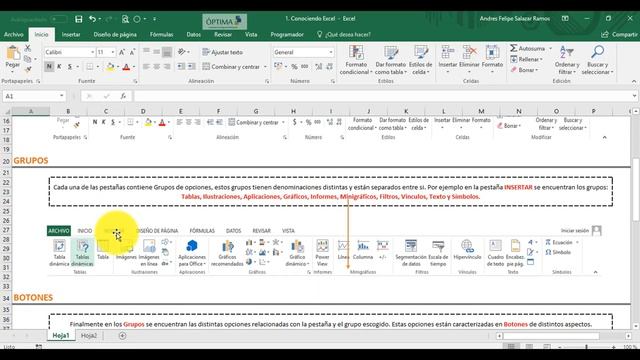The image size is (640, 360).
Task: Open Ribbon display options icon
Action: [x=565, y=19]
